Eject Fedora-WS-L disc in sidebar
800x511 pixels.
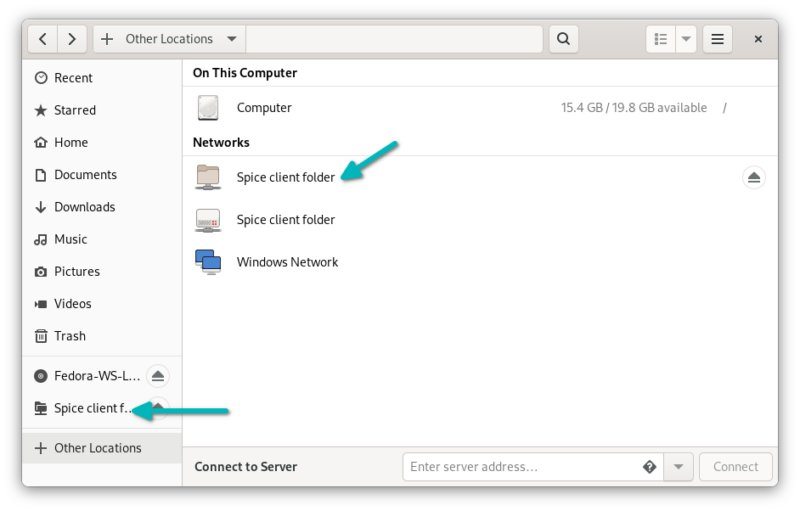coord(158,376)
